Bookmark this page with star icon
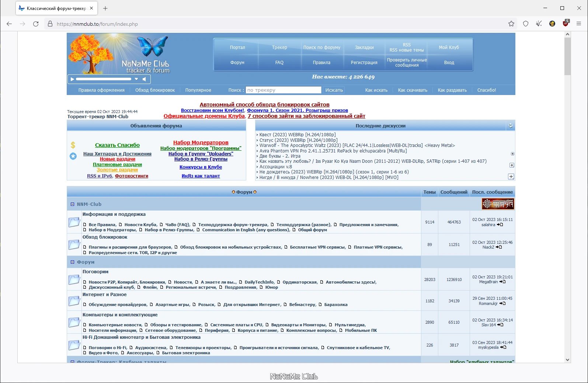This screenshot has width=588, height=383. (511, 24)
